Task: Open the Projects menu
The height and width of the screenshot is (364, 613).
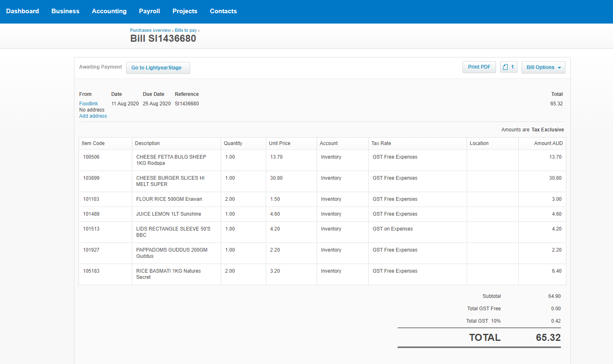Action: [185, 11]
